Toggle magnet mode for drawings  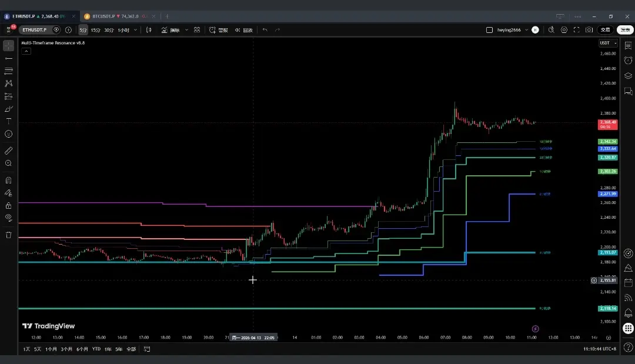click(8, 180)
